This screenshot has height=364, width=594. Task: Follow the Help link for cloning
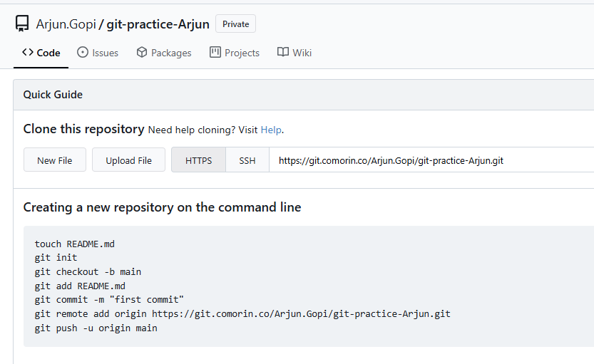click(271, 130)
